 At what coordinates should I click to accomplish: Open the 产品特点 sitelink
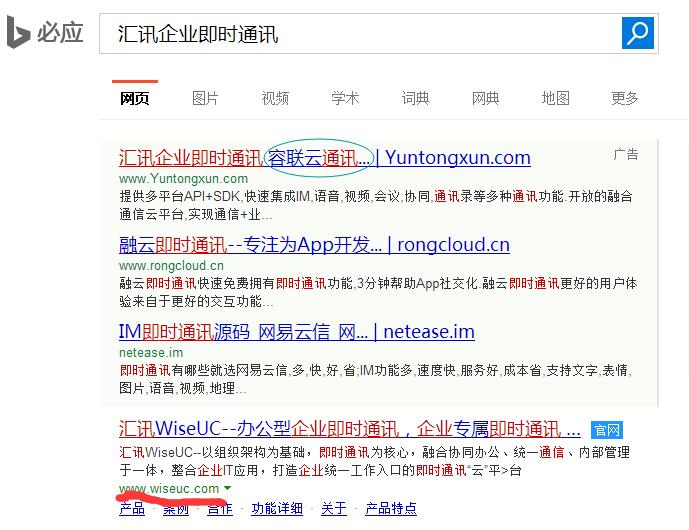[x=391, y=508]
